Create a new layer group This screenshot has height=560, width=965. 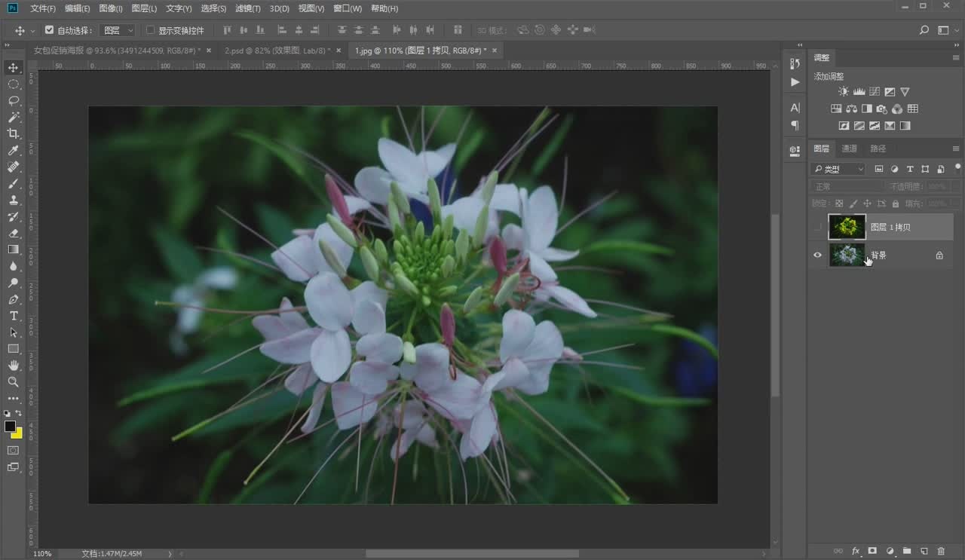click(907, 551)
